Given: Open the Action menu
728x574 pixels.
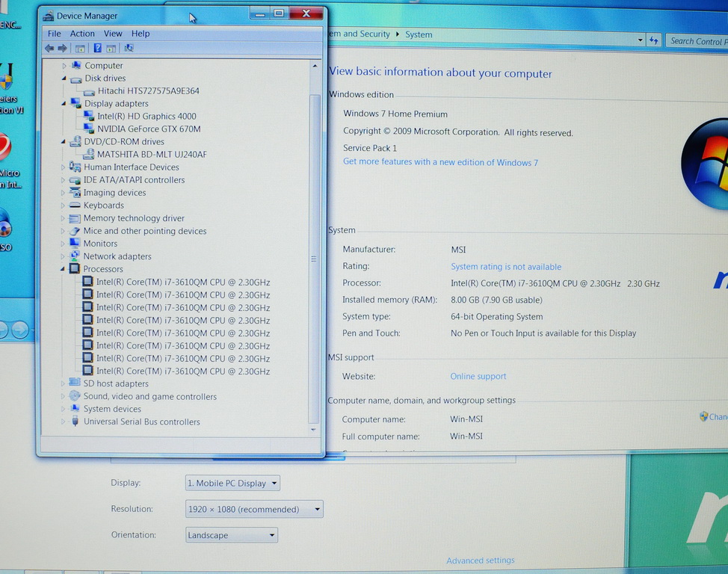Looking at the screenshot, I should click(x=82, y=34).
